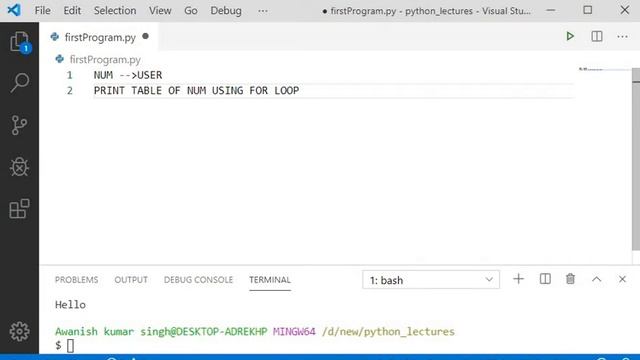Open the Debug view with bug icon
640x360 pixels.
pos(19,167)
